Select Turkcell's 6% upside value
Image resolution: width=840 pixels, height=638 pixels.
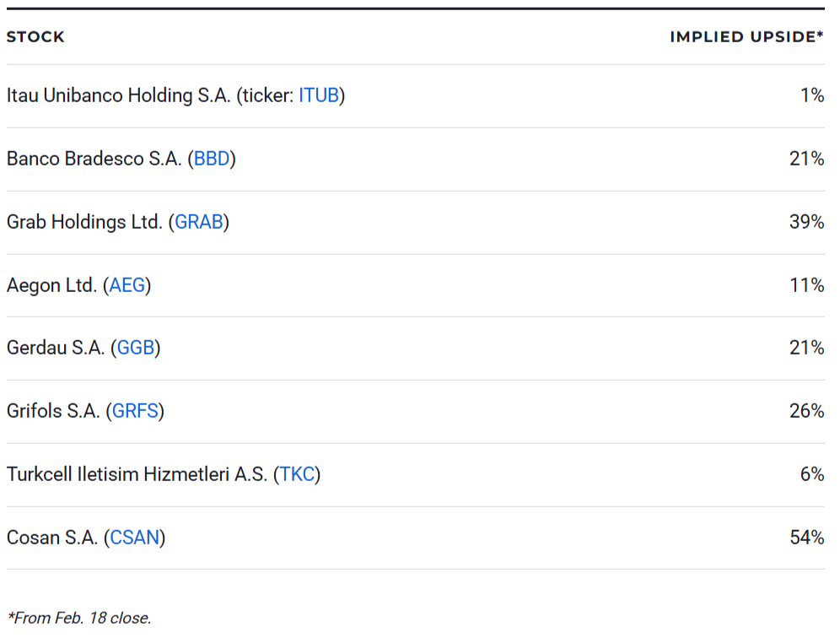pos(812,474)
